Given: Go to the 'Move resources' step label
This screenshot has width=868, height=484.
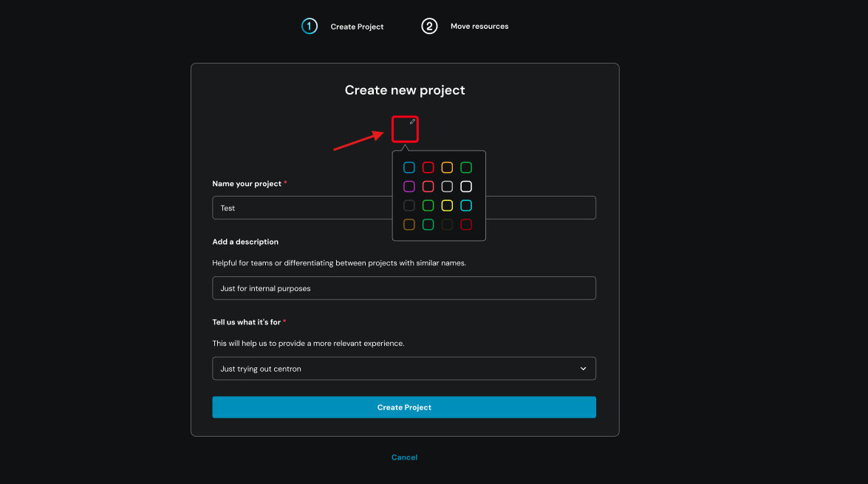Looking at the screenshot, I should coord(479,27).
